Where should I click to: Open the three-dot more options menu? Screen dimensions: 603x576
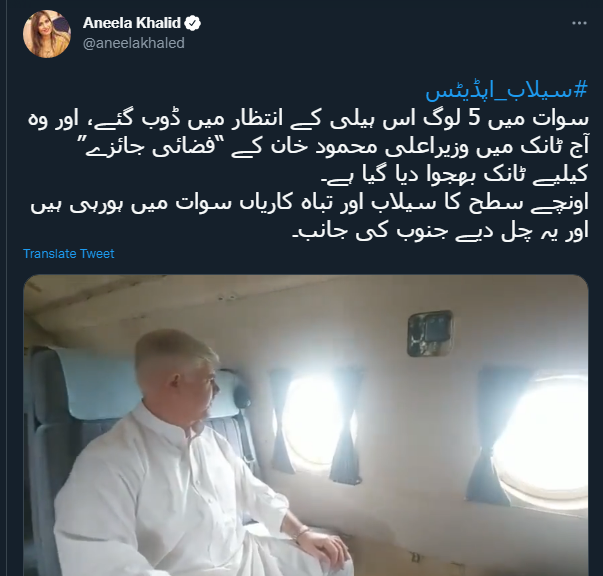point(579,23)
